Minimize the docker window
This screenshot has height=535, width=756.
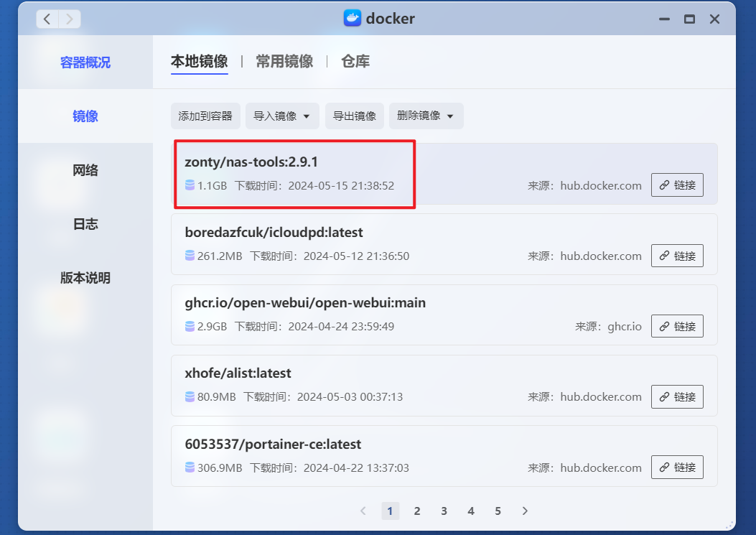(664, 19)
